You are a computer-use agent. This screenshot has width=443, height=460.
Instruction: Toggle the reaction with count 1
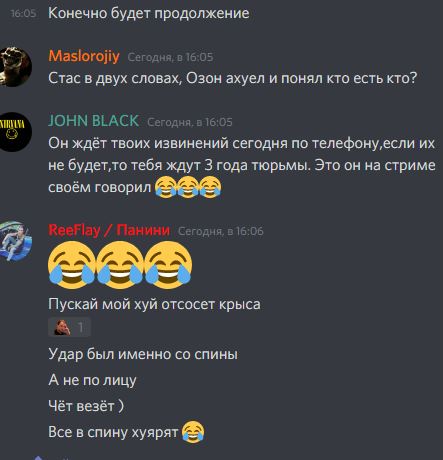(69, 327)
